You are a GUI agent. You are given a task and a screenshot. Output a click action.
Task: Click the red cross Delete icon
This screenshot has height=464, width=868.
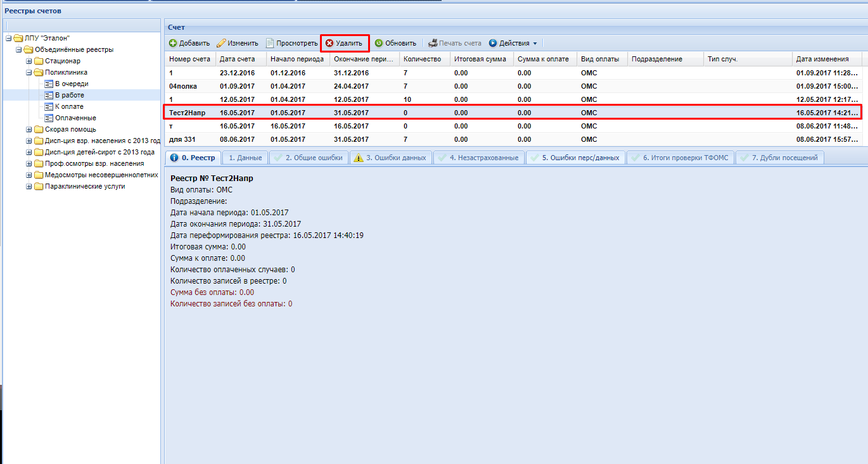tap(329, 43)
